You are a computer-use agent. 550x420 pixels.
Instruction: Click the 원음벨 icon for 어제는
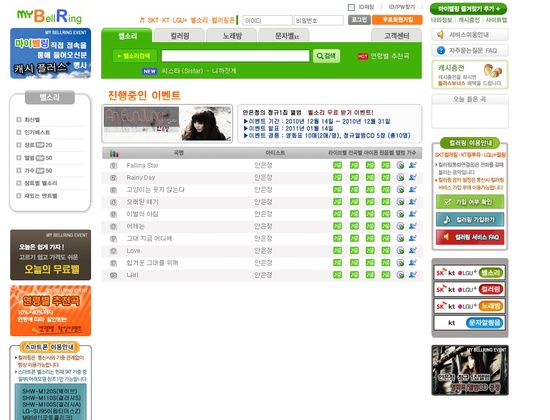pos(385,226)
